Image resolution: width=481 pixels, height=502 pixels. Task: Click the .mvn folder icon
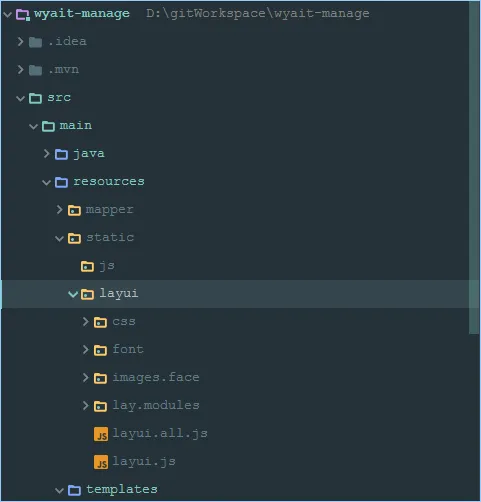pos(35,70)
